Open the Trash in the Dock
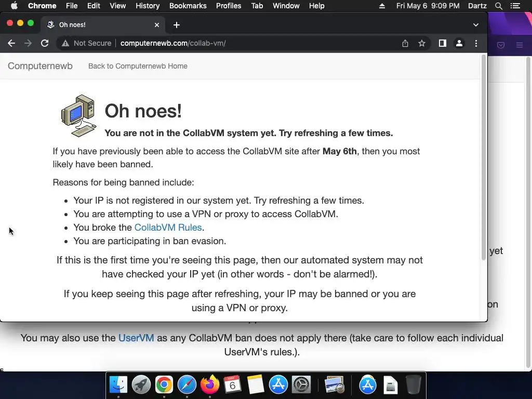 pos(413,385)
